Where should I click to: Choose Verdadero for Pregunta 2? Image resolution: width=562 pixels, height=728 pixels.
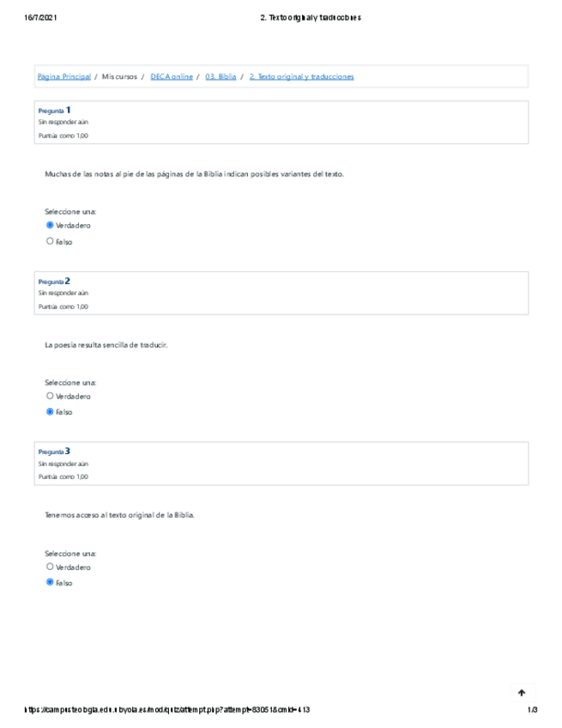click(x=50, y=397)
